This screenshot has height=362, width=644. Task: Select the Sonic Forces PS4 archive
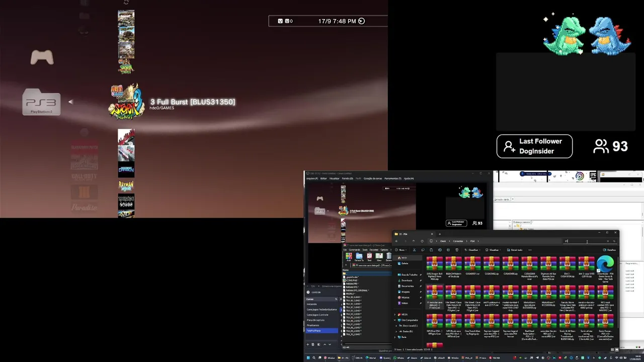click(605, 327)
